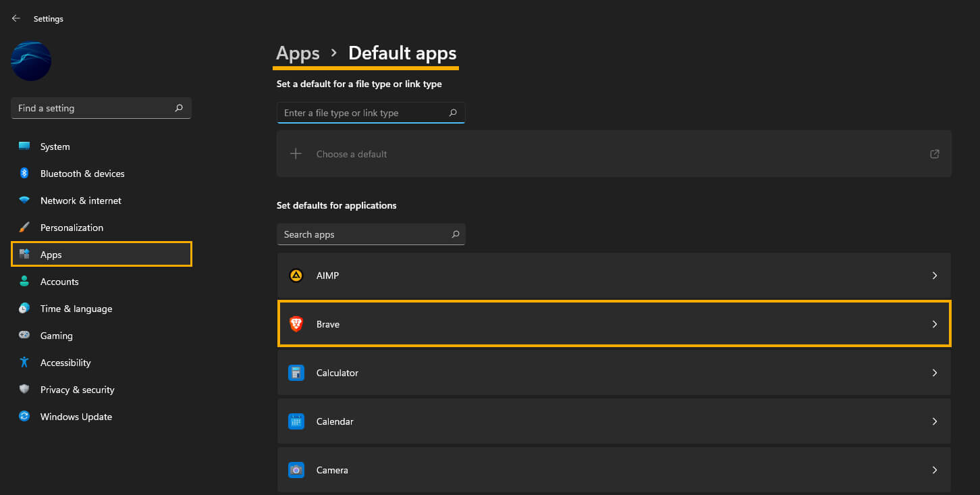The height and width of the screenshot is (495, 980).
Task: Open System settings
Action: [101, 147]
